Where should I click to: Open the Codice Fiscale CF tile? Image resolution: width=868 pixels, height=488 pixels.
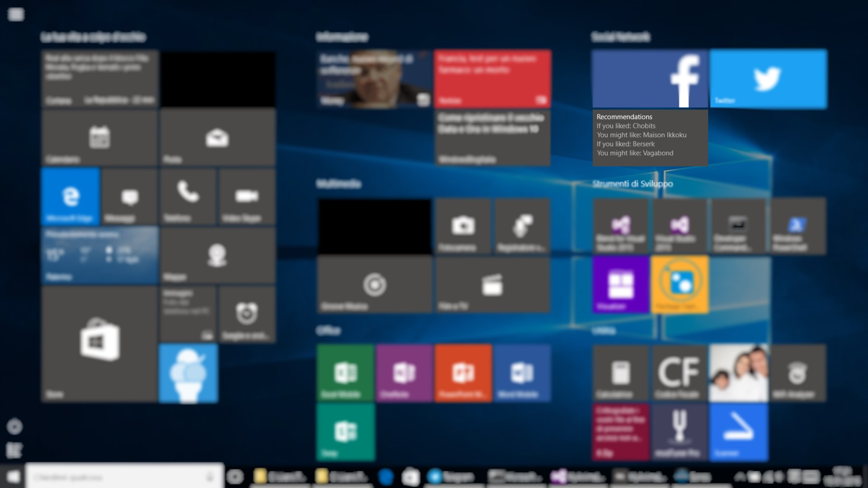[x=679, y=373]
